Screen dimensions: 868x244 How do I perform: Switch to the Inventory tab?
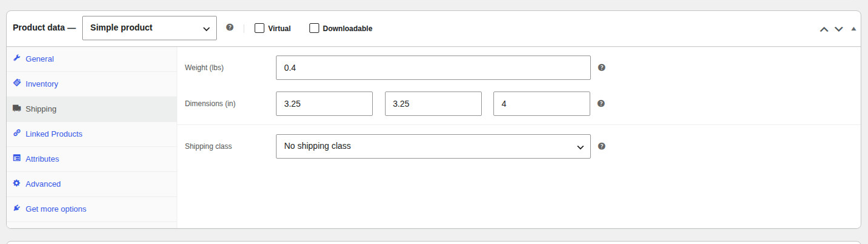point(91,84)
